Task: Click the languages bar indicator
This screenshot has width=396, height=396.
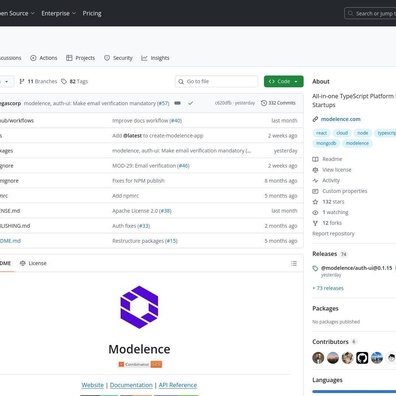Action: pos(354,392)
